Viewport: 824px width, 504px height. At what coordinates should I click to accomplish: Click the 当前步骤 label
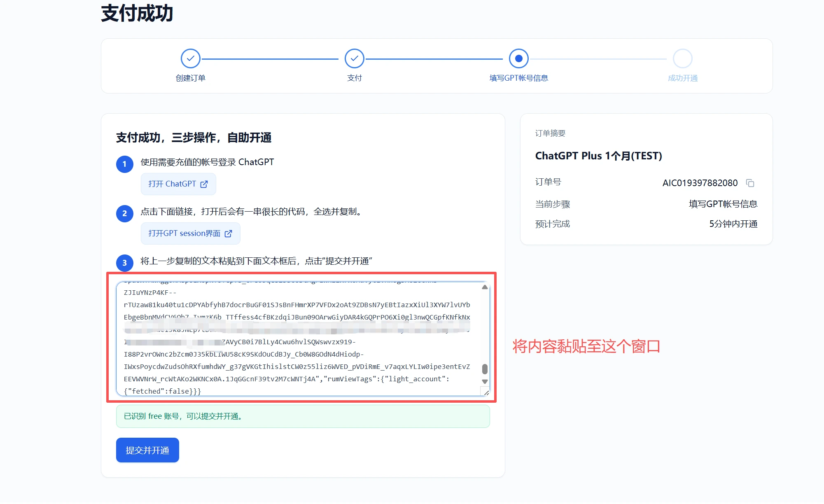coord(552,204)
